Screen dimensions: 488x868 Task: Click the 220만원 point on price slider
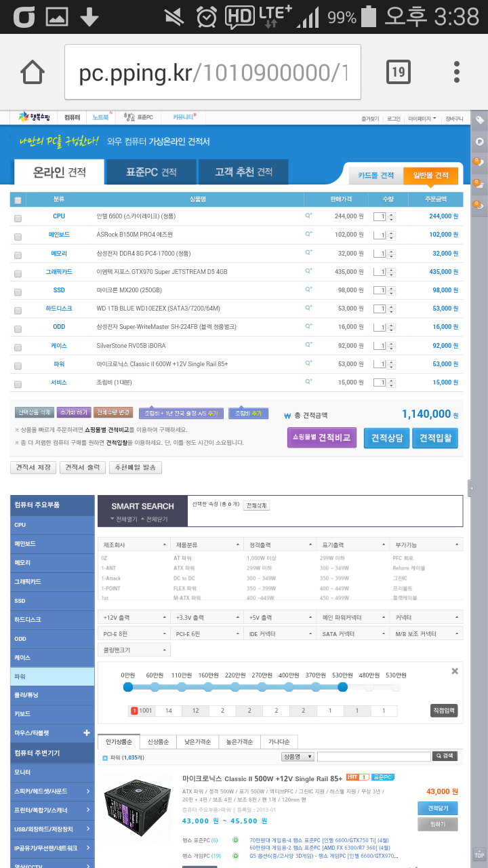click(235, 687)
